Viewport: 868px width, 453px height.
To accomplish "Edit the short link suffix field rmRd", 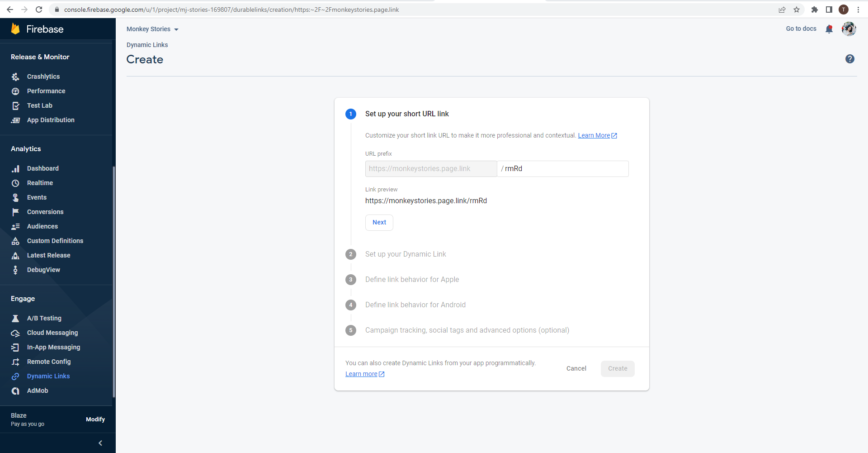I will point(563,169).
